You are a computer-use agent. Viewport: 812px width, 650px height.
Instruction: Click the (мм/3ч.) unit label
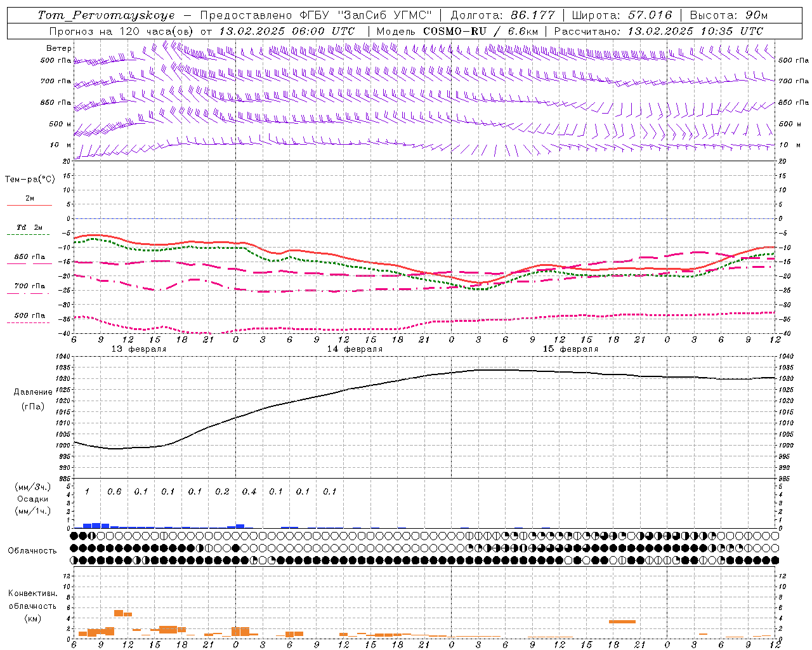[33, 487]
